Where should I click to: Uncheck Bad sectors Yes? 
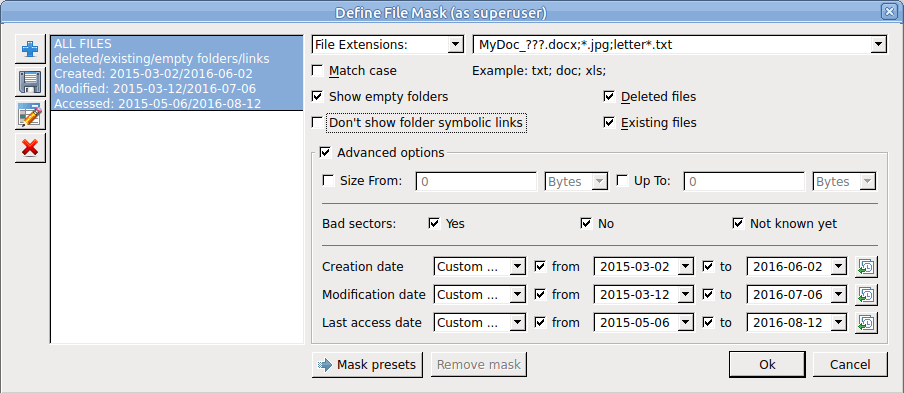(434, 223)
